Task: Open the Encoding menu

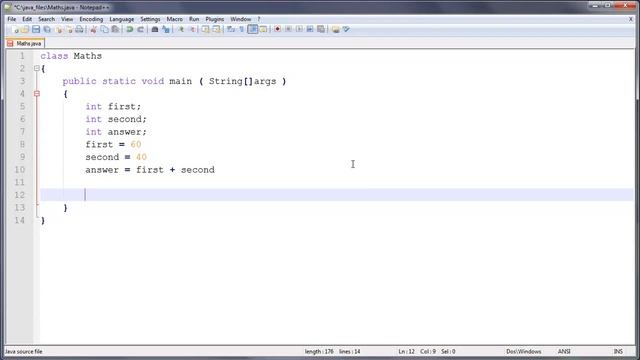Action: pyautogui.click(x=91, y=19)
